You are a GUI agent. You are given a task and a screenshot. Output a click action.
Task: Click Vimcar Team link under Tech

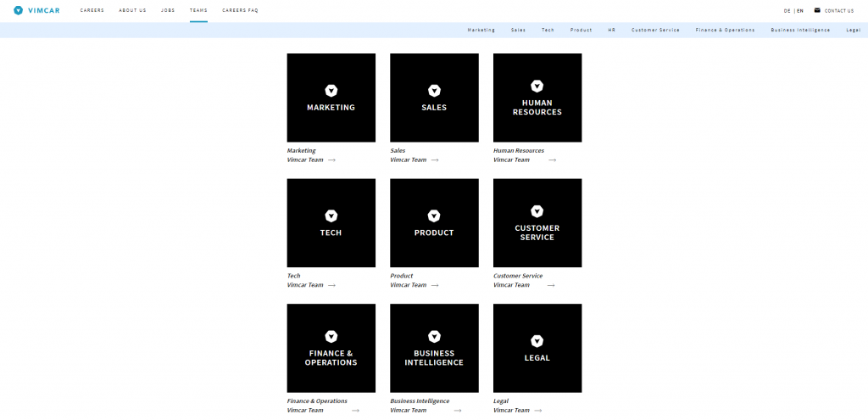point(305,285)
